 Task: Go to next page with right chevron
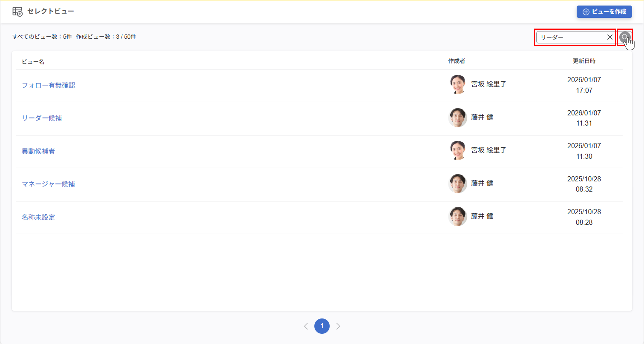[x=338, y=326]
